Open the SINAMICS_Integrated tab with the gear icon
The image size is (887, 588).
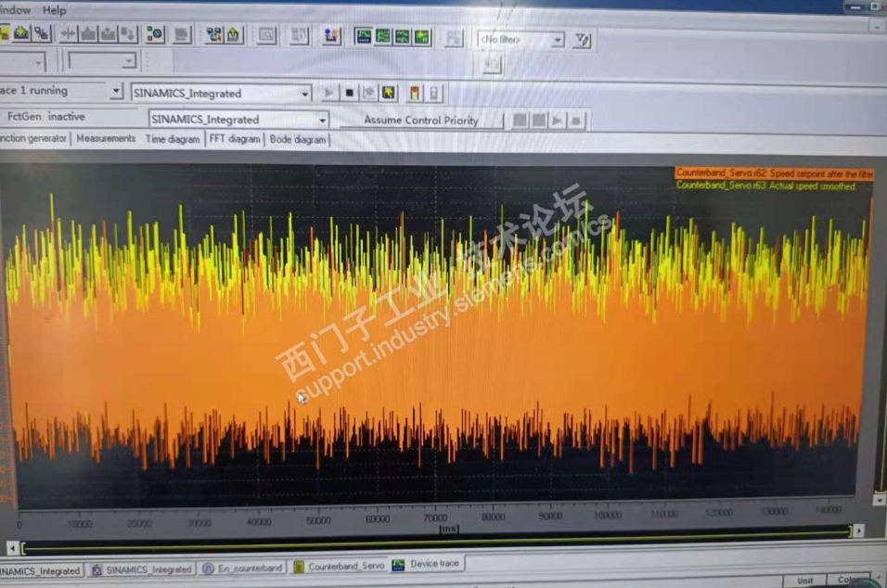click(x=141, y=569)
